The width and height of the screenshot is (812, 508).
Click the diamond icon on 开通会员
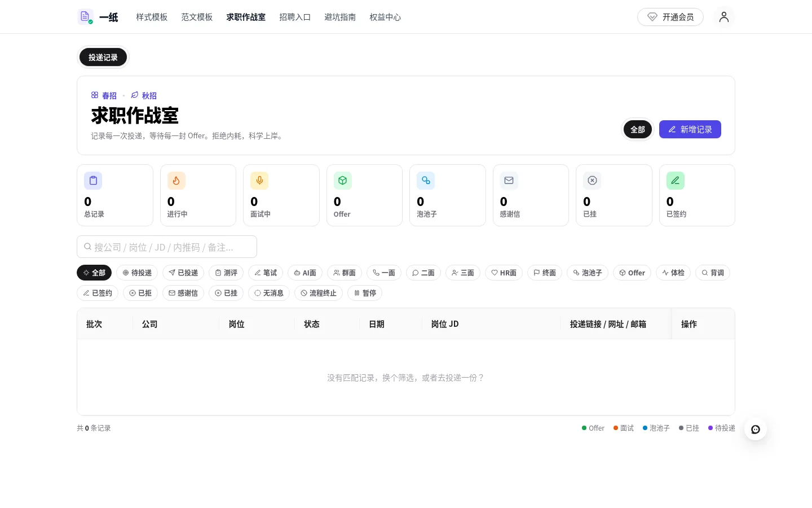point(652,17)
